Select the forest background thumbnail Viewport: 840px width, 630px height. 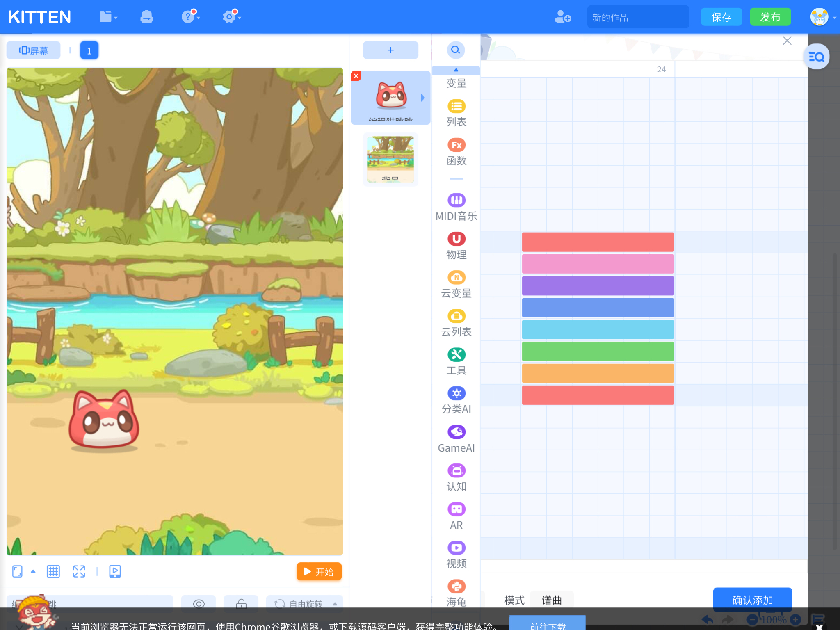(390, 159)
